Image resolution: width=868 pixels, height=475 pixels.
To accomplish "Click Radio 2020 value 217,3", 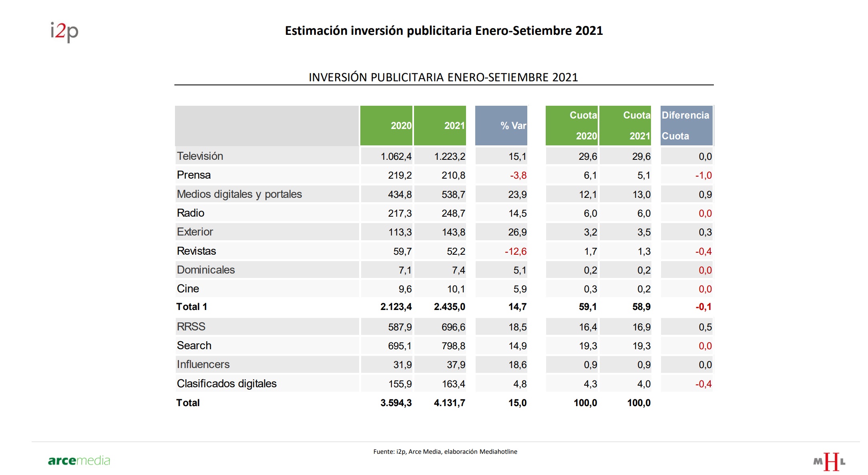I will click(400, 213).
